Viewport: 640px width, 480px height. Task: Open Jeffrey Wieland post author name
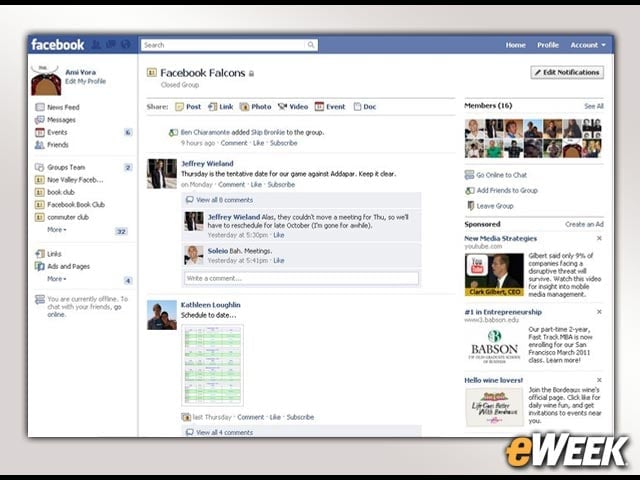pos(207,164)
